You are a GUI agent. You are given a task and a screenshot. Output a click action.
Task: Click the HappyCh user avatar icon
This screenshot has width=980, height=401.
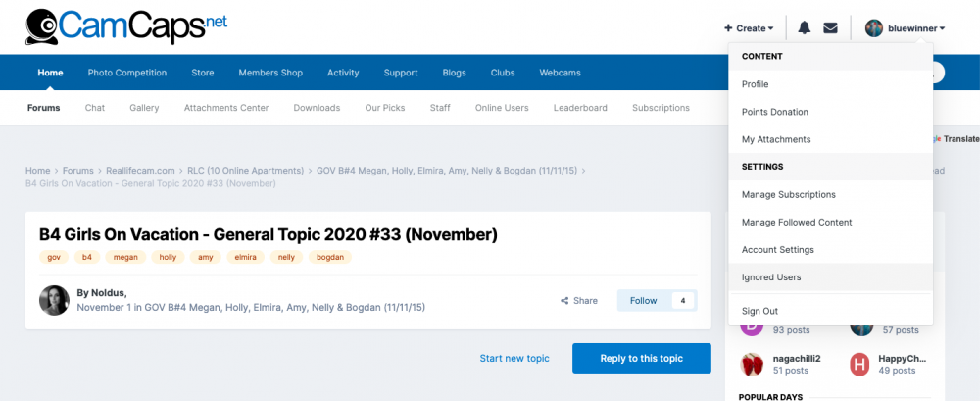pos(860,365)
